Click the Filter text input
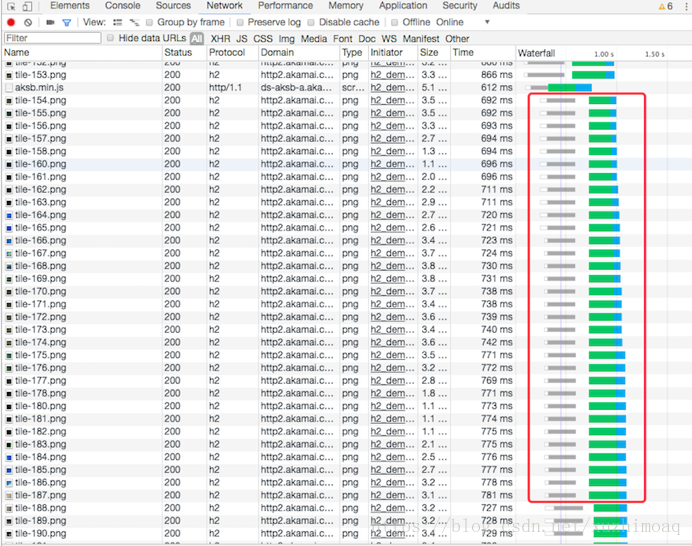 [x=53, y=38]
